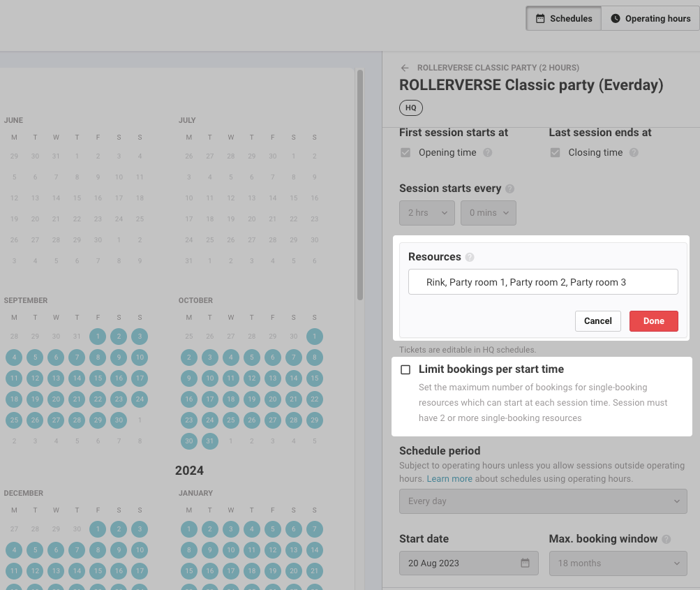The height and width of the screenshot is (590, 700).
Task: Click the 'Tickets are editable in HQ schedules.' note
Action: click(x=468, y=350)
